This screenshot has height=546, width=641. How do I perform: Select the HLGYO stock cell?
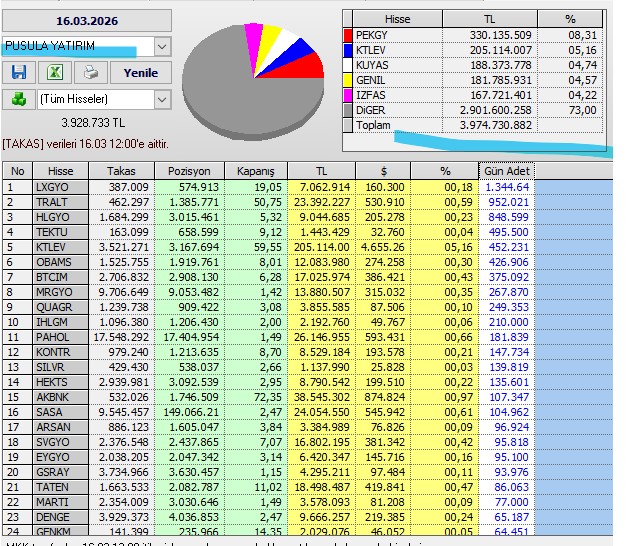pos(61,217)
